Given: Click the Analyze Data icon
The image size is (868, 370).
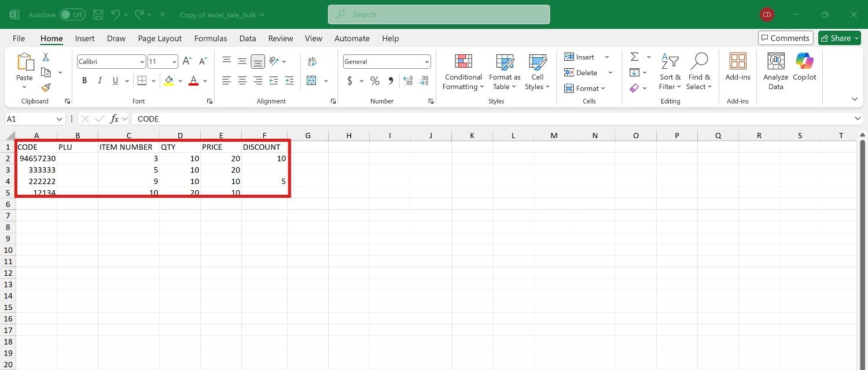Looking at the screenshot, I should pos(775,72).
